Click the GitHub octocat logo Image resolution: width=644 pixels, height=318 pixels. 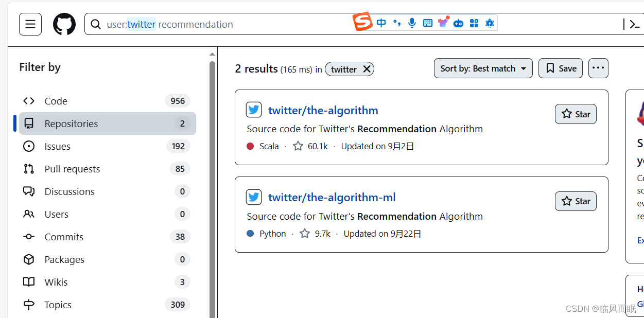coord(64,24)
